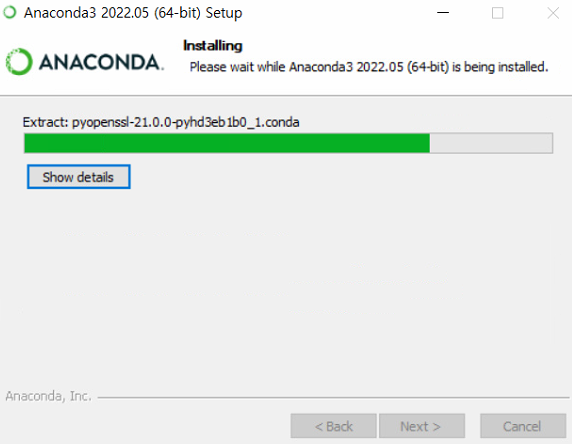The width and height of the screenshot is (572, 444).
Task: Click the Anaconda icon in title bar
Action: [x=10, y=12]
